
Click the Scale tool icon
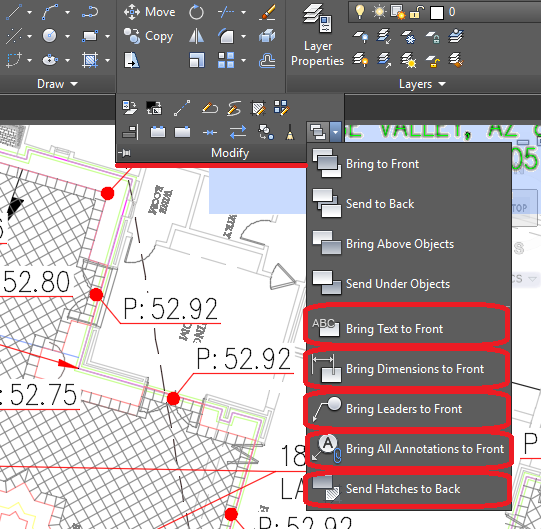tap(197, 60)
